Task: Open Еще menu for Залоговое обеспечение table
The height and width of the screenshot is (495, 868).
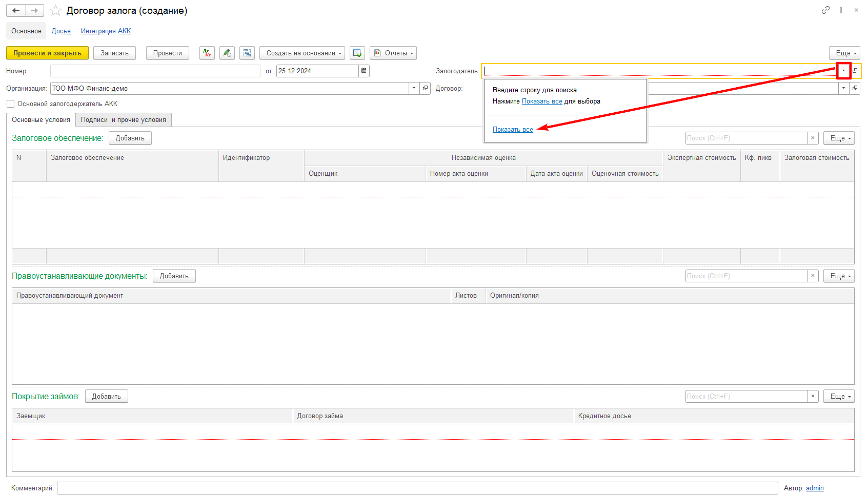Action: tap(839, 138)
